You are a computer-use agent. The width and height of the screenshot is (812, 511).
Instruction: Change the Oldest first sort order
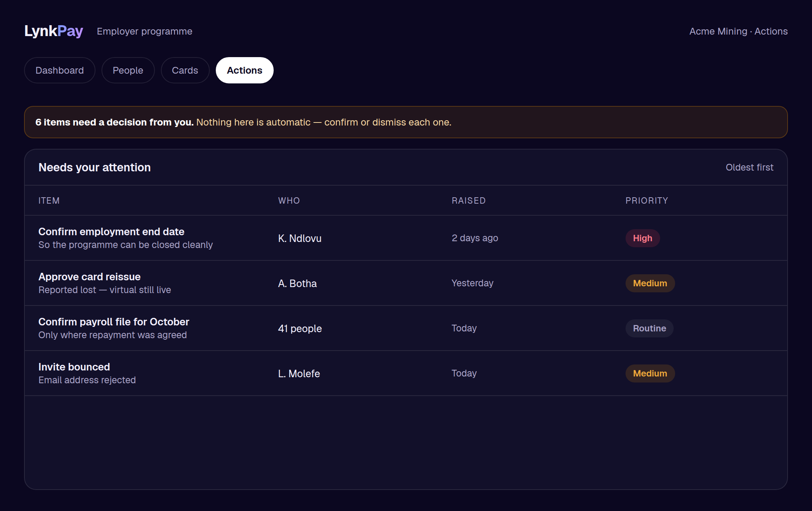click(749, 167)
